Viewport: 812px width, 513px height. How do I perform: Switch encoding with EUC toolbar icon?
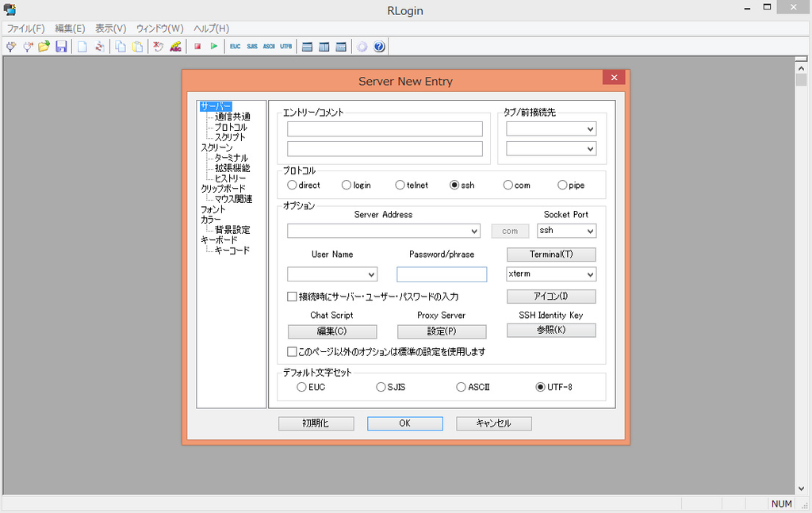235,47
